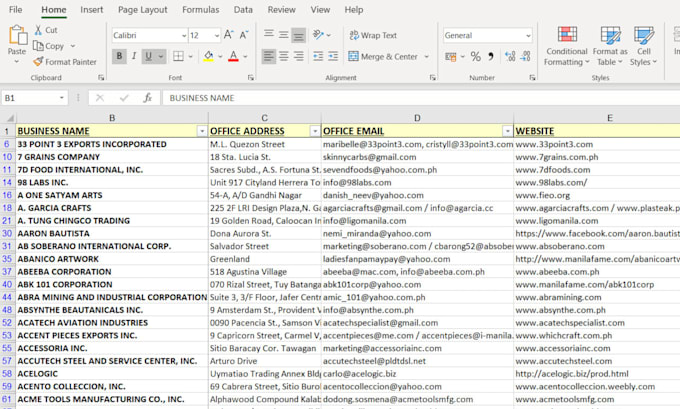Click Merge & Center button

(383, 56)
